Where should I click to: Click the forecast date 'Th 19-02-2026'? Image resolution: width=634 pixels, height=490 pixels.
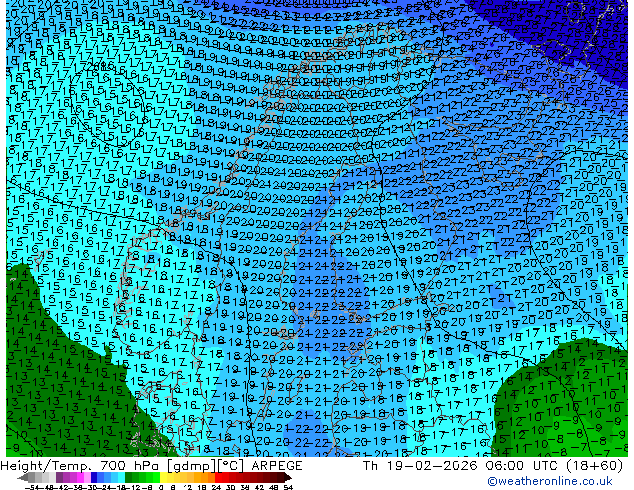[x=420, y=466]
